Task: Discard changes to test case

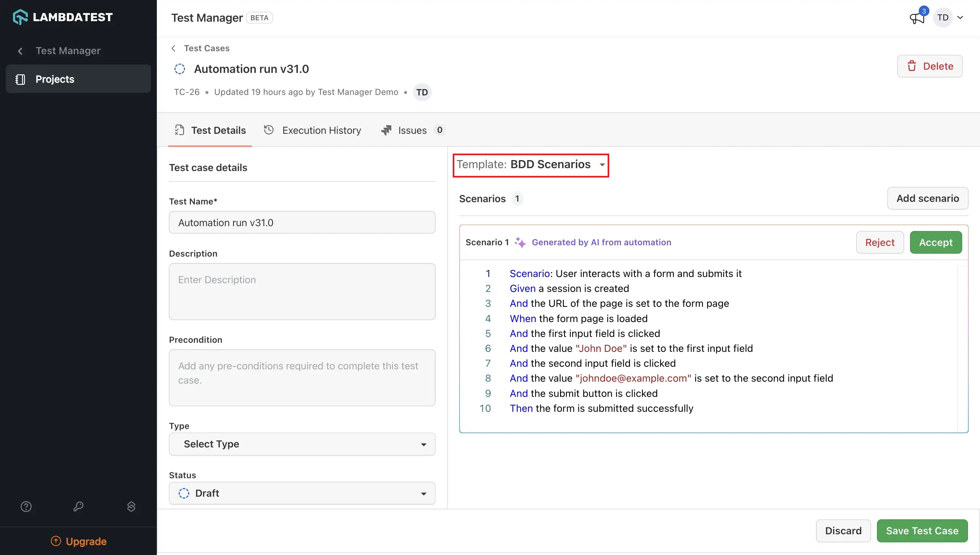Action: [843, 531]
